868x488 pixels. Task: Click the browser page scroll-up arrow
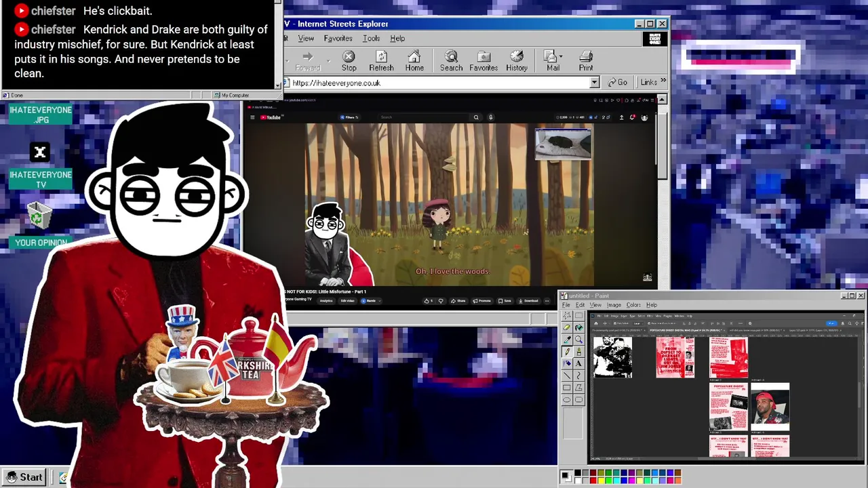tap(662, 100)
